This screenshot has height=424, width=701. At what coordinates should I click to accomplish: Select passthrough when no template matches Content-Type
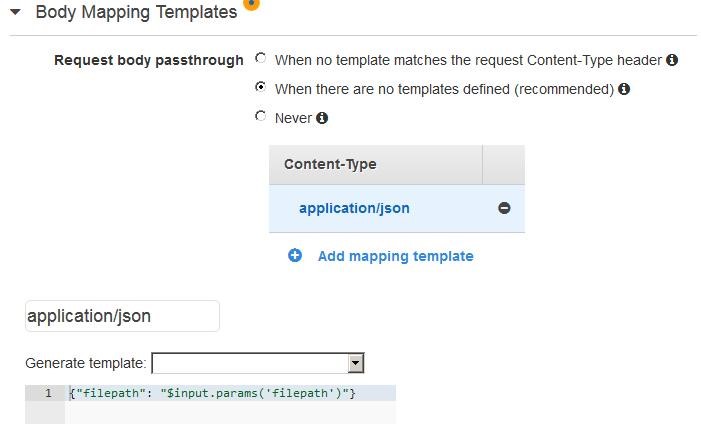click(261, 58)
